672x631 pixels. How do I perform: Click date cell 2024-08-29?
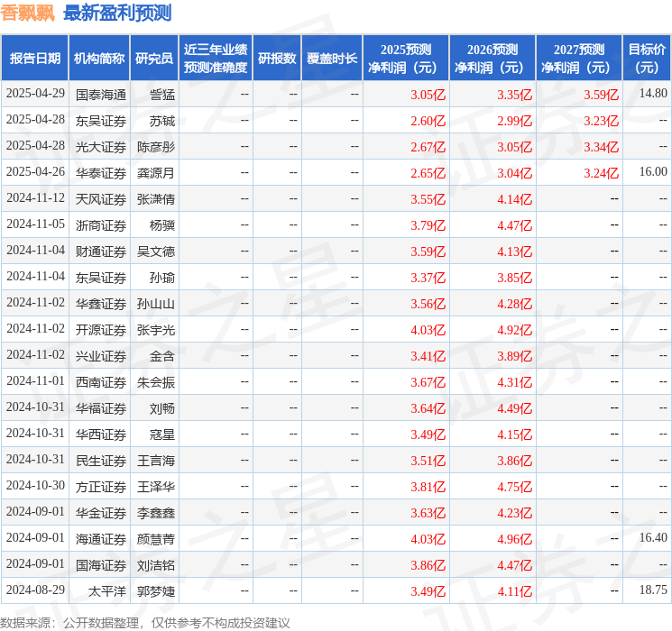coord(35,590)
